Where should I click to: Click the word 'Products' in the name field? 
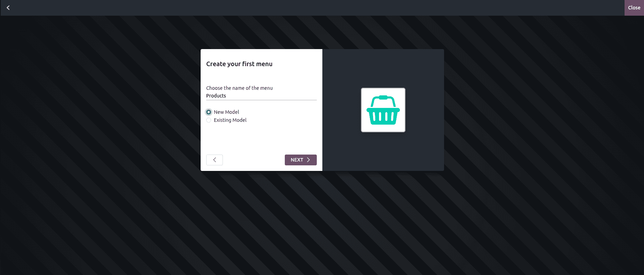pos(216,96)
